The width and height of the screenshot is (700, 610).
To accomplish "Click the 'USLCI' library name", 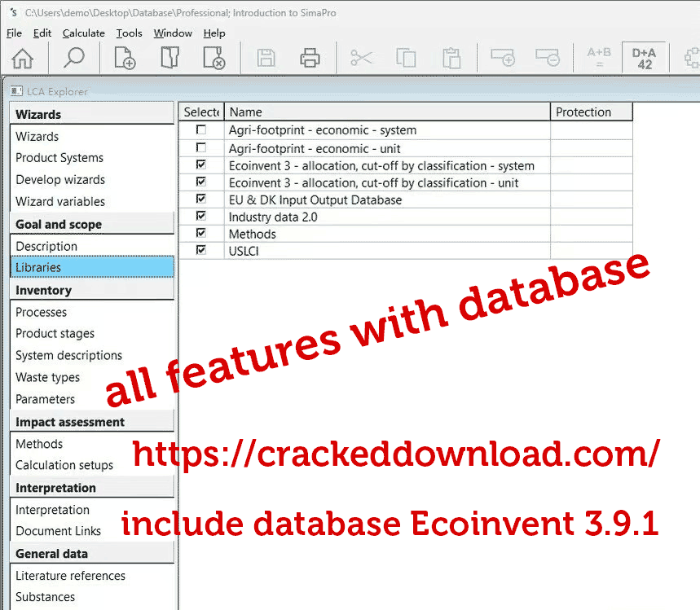I will coord(244,251).
